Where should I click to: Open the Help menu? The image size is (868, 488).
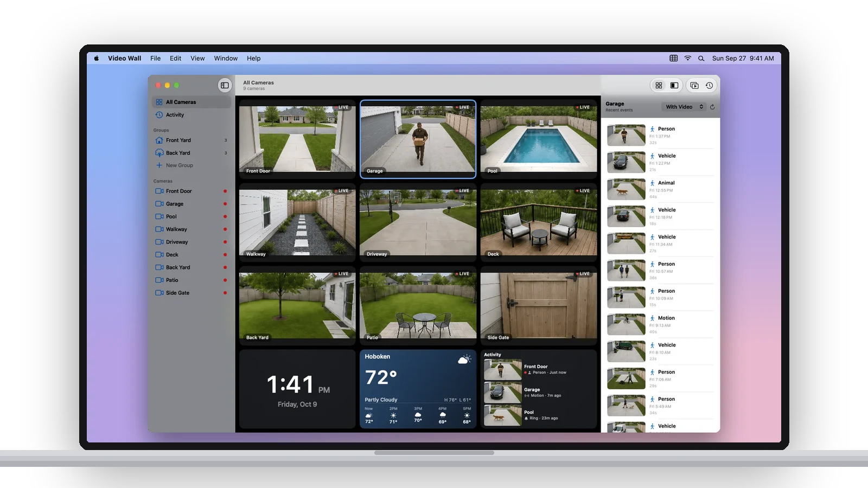pyautogui.click(x=253, y=58)
